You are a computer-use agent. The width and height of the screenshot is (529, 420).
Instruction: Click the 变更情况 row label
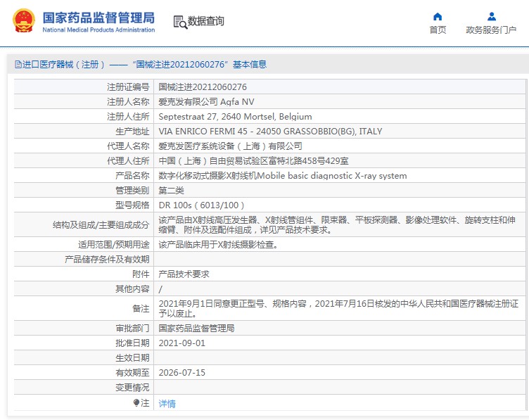pos(132,387)
